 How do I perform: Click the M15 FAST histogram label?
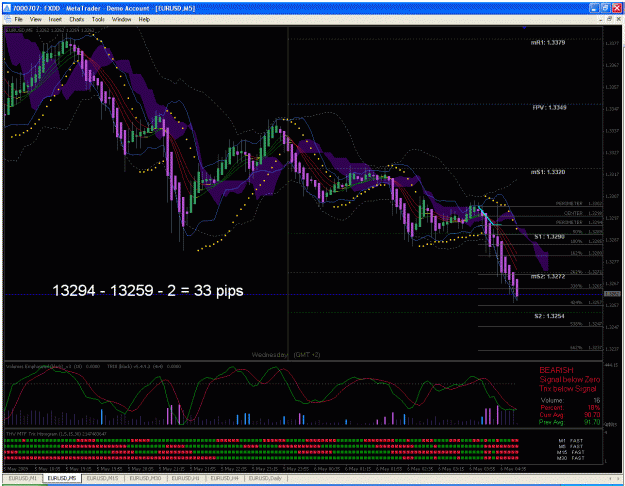coord(571,452)
